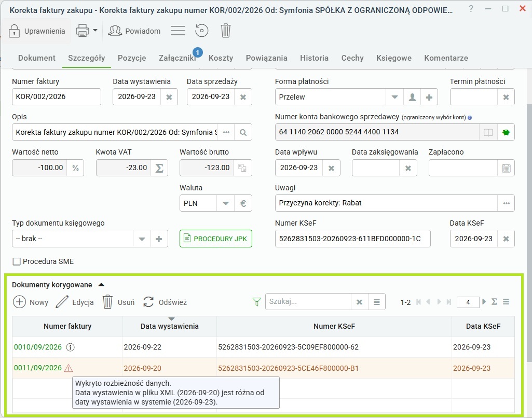
Task: Click the PROCEDURY JPK button
Action: (x=216, y=239)
